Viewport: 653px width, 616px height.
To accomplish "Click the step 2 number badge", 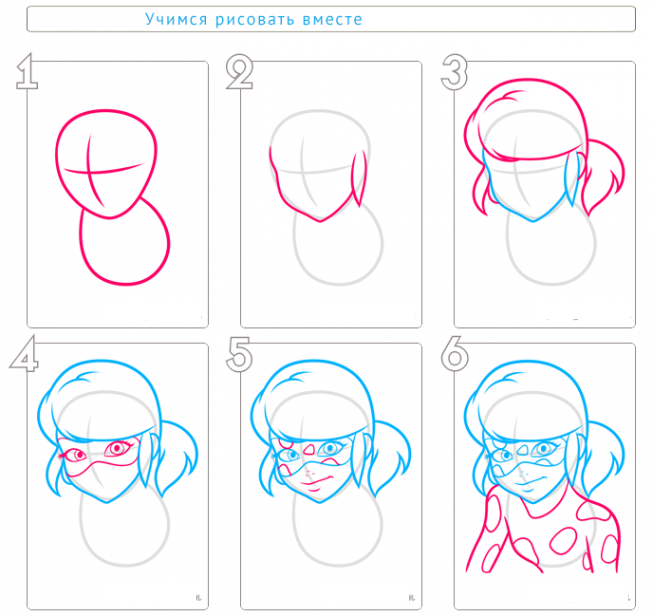I will tap(239, 72).
